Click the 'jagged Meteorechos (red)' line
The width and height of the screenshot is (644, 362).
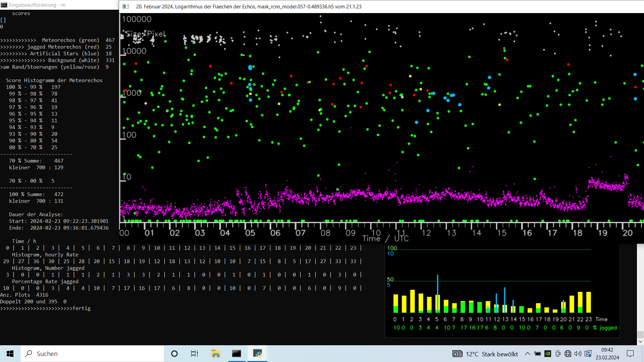coord(56,47)
